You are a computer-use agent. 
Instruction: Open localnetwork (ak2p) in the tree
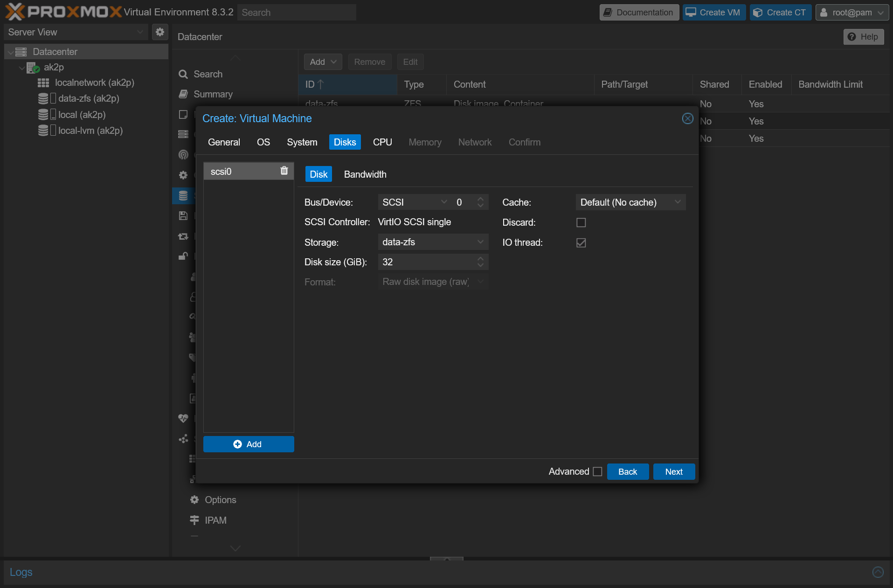(94, 83)
